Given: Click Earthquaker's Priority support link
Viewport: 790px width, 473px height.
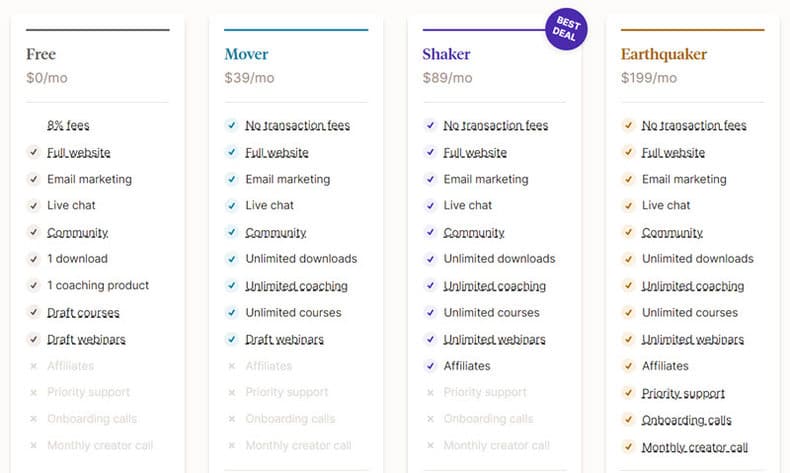Looking at the screenshot, I should click(x=683, y=393).
